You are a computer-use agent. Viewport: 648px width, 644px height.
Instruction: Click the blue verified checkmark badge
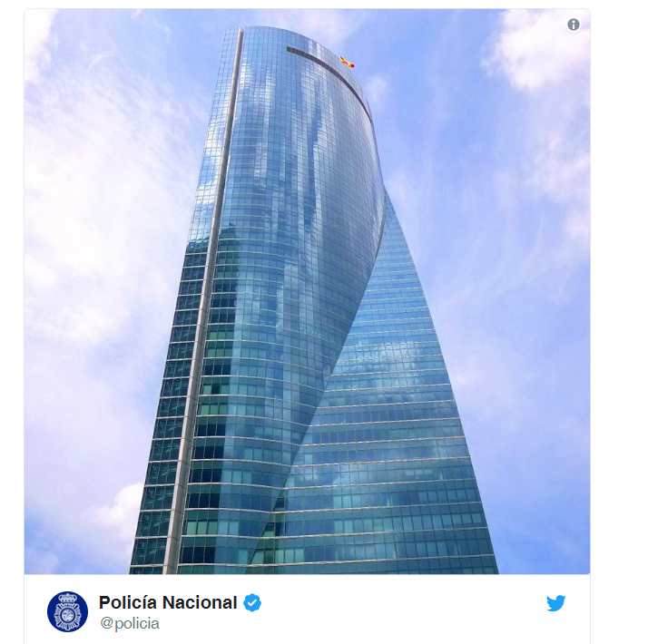252,602
